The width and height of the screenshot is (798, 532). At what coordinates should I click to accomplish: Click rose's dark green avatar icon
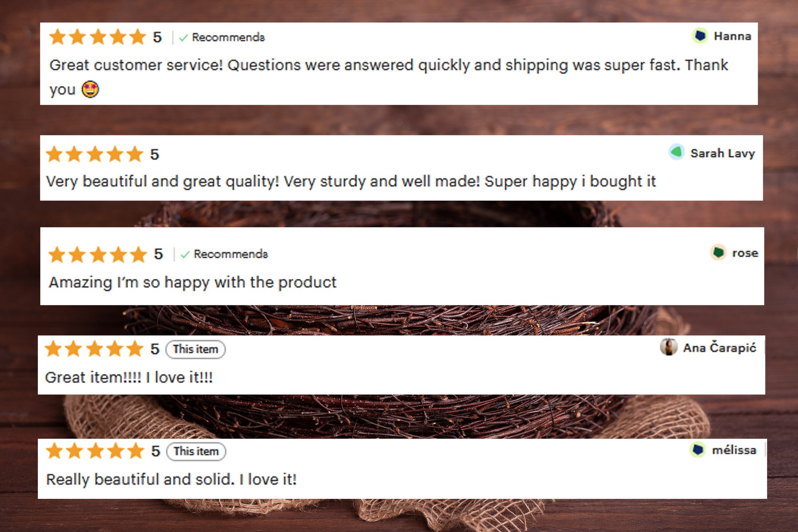coord(718,252)
